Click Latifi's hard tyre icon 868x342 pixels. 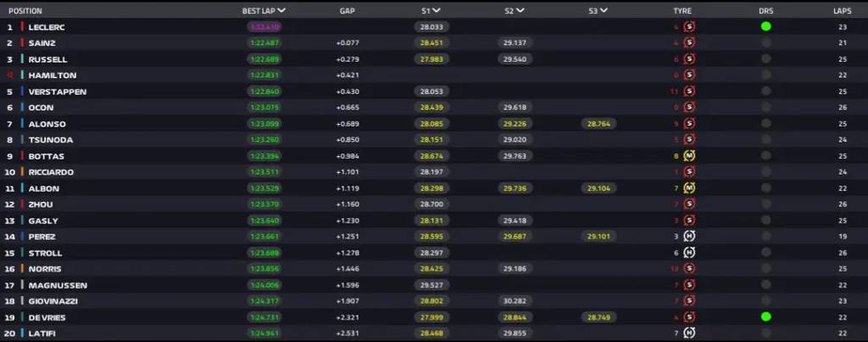click(x=689, y=334)
